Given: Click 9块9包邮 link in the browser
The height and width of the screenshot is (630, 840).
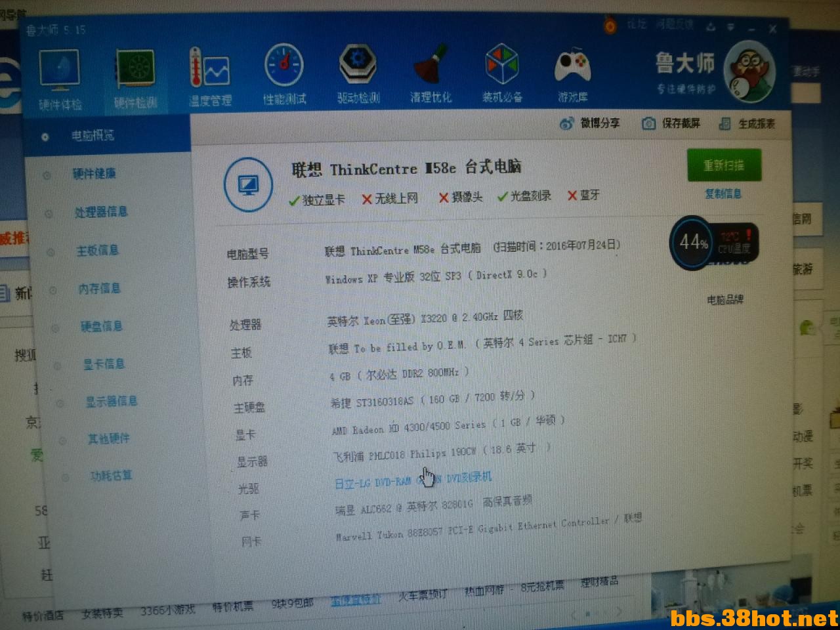Looking at the screenshot, I should point(293,602).
